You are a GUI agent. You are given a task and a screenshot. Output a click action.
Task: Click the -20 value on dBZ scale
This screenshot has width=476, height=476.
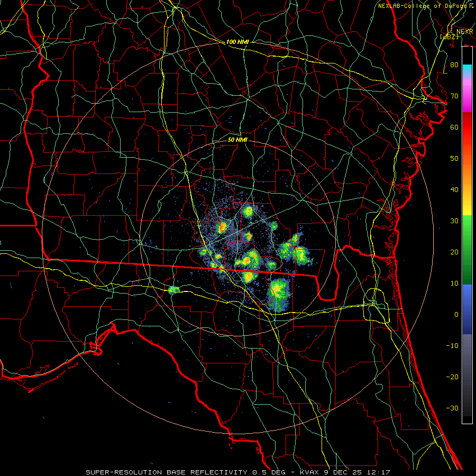(x=452, y=377)
